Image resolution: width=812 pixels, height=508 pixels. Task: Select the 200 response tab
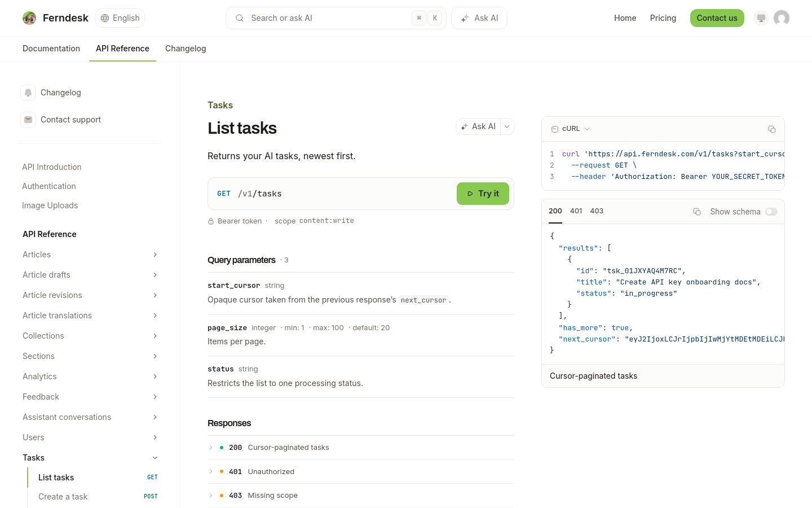click(x=555, y=211)
